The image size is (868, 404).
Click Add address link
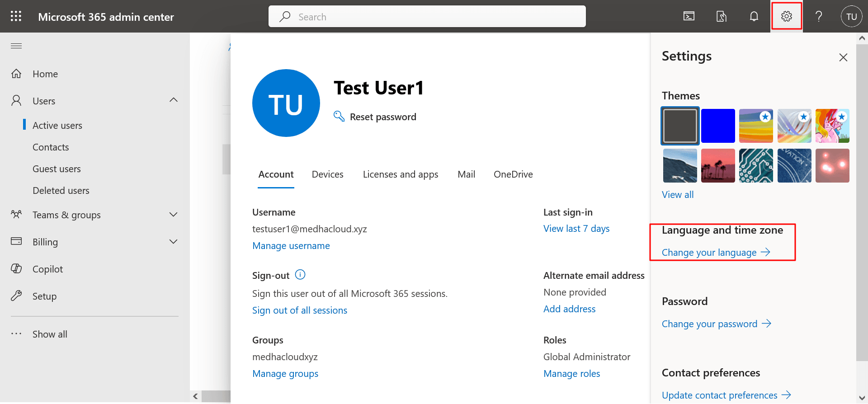point(569,309)
